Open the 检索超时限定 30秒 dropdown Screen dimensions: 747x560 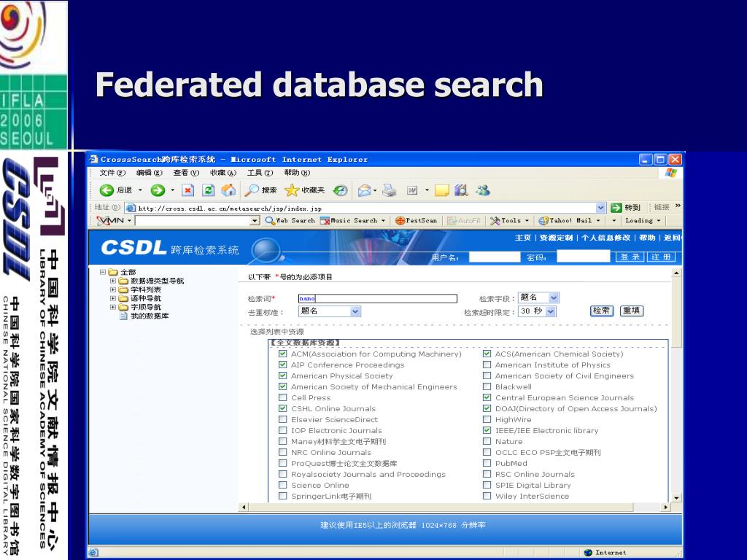point(537,311)
